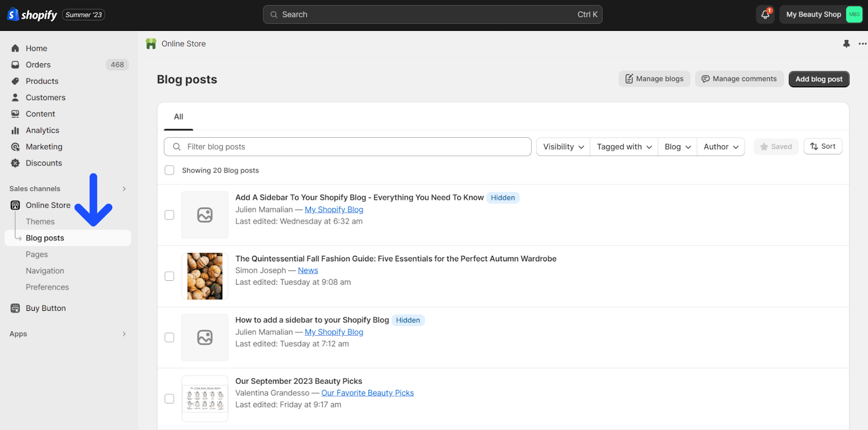Click the MBS store avatar
Viewport: 868px width, 430px height.
coord(854,15)
